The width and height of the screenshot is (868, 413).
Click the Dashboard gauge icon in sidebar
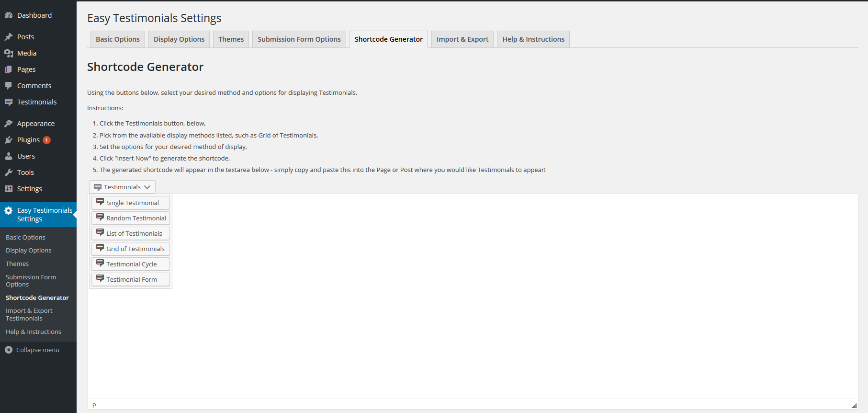9,15
